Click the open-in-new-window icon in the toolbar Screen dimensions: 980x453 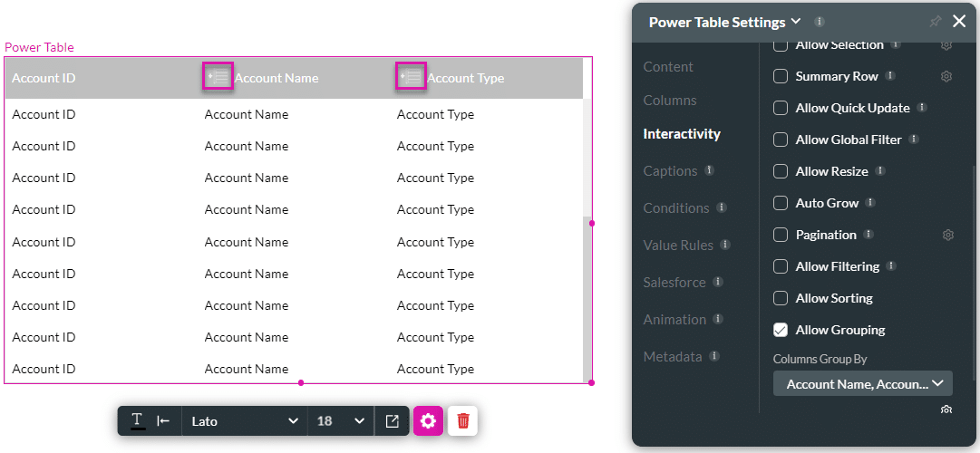pos(392,421)
